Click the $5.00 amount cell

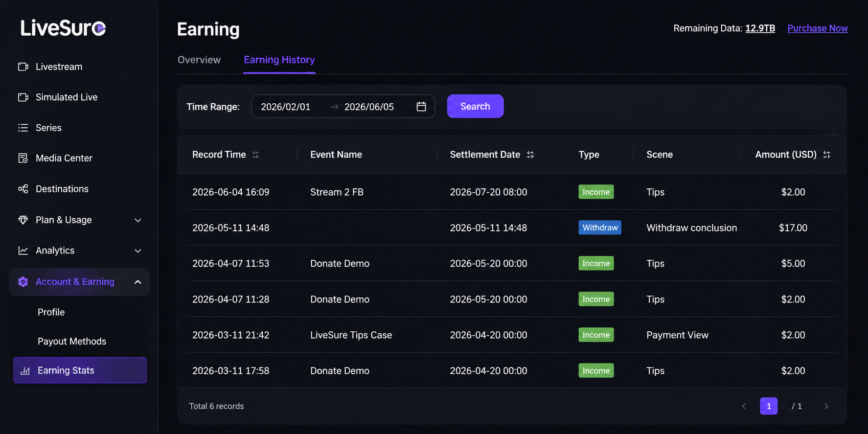click(793, 264)
